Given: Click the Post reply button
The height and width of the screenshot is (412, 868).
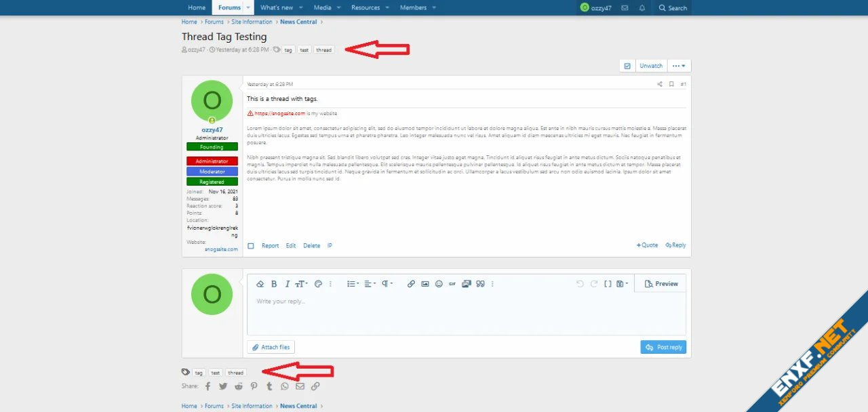Looking at the screenshot, I should (663, 347).
